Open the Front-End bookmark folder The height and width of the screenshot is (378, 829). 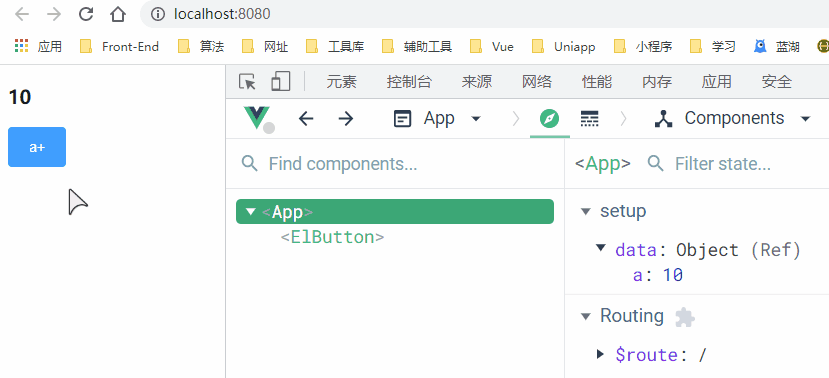119,47
